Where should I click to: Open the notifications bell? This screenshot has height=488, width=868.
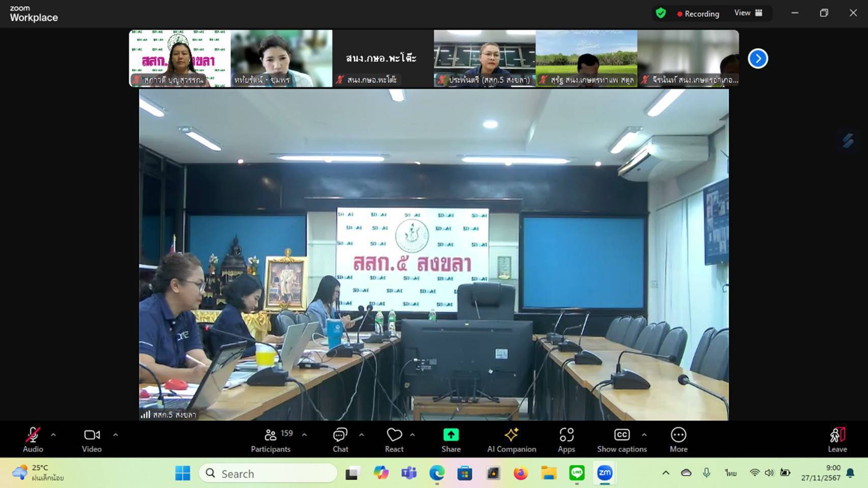point(850,473)
